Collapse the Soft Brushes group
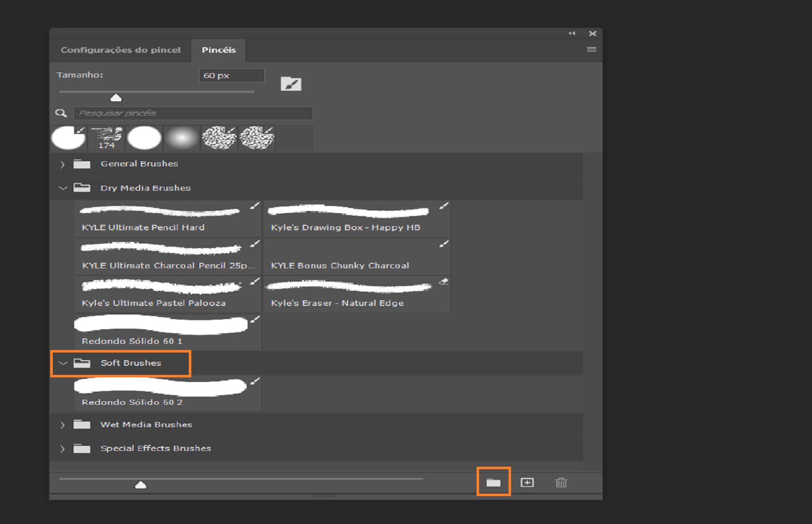Screen dimensions: 812x524 coord(63,363)
